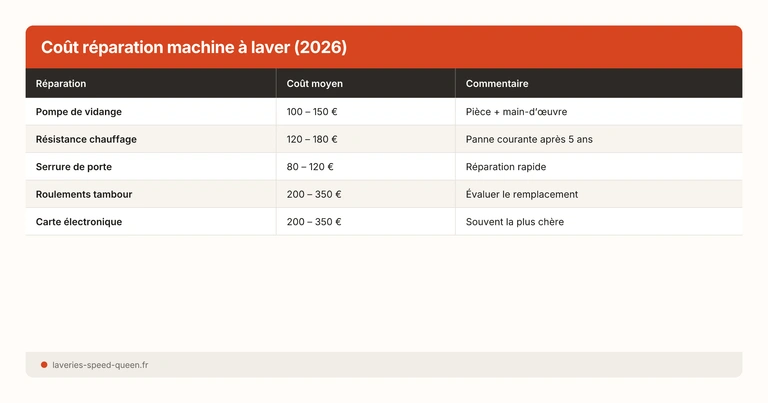Image resolution: width=768 pixels, height=403 pixels.
Task: Click the 'laveries-speed-queen.fr' footer text
Action: click(x=100, y=365)
